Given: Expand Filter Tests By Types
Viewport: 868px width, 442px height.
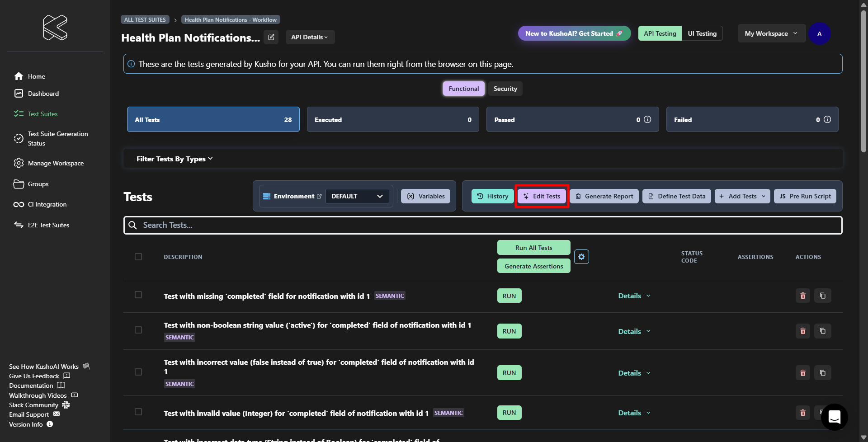Looking at the screenshot, I should 175,159.
